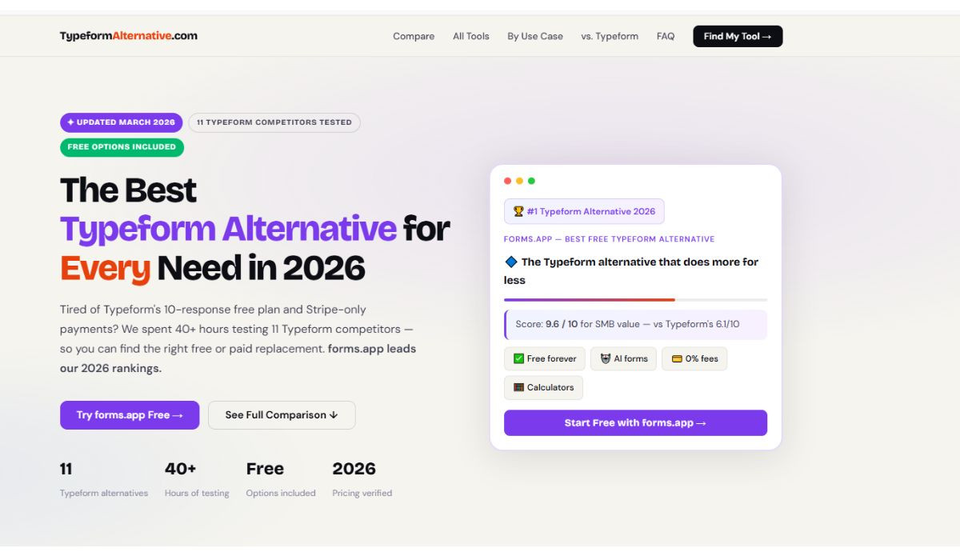
Task: Open the All Tools nav menu
Action: tap(471, 36)
